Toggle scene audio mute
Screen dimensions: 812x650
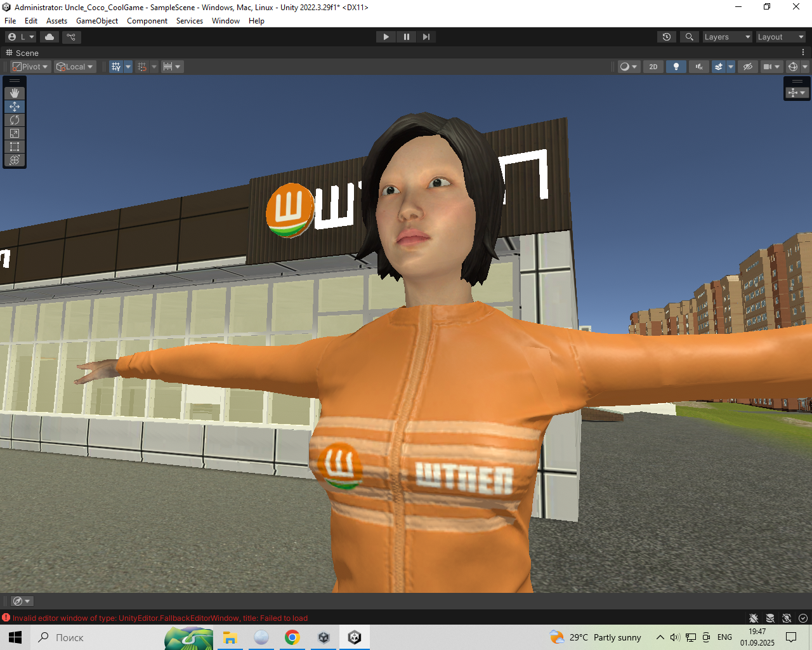[699, 67]
